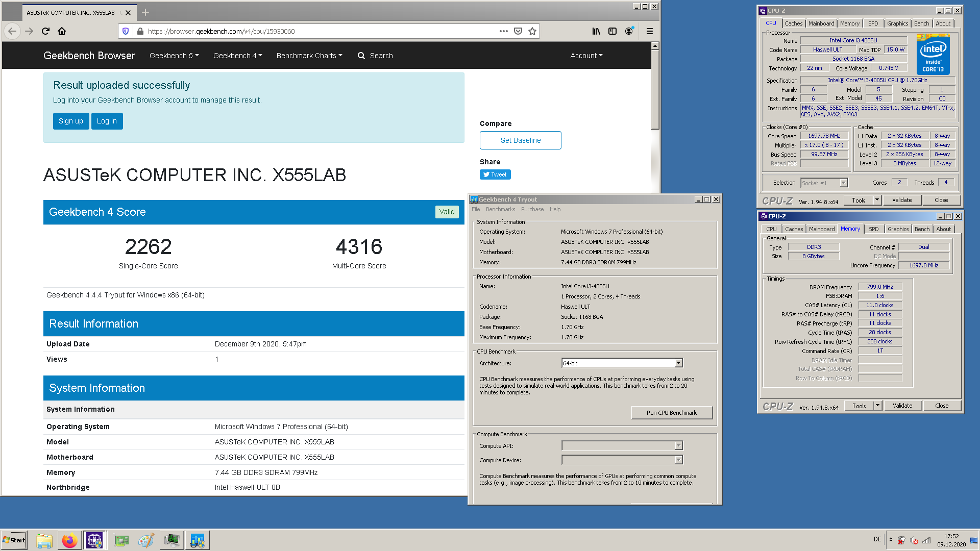Open Firefox account icon
The image size is (980, 551).
click(629, 31)
